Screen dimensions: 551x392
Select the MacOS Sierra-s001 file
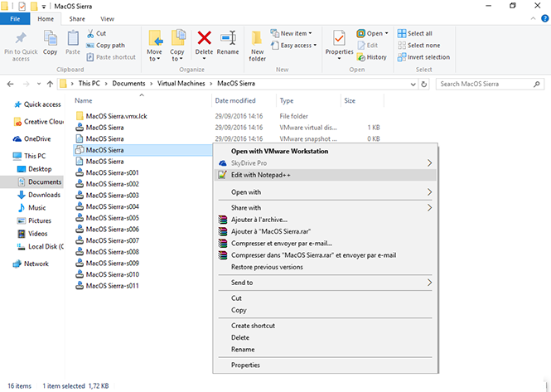(x=108, y=172)
